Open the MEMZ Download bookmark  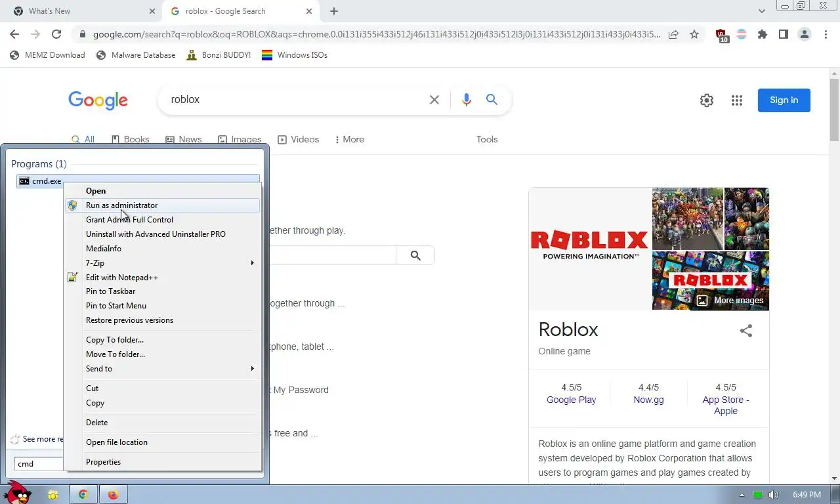click(48, 55)
